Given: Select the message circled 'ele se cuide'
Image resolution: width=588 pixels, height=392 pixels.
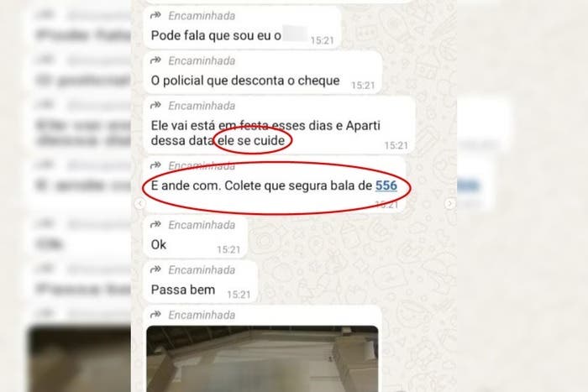Looking at the screenshot, I should pyautogui.click(x=280, y=125).
